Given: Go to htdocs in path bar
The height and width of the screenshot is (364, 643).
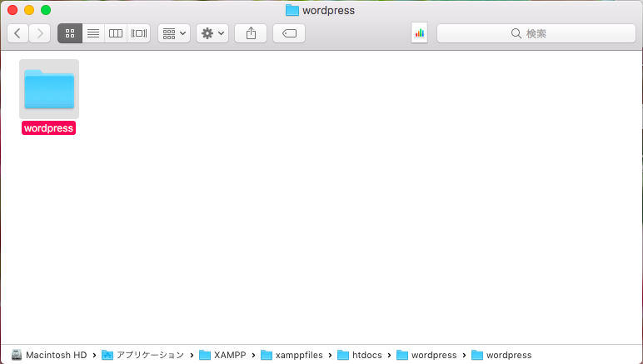Looking at the screenshot, I should click(360, 355).
